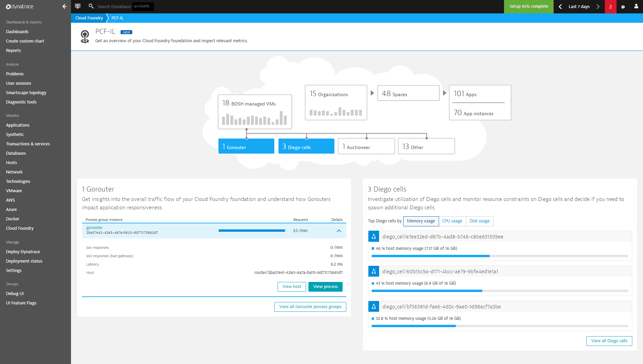Click View all Diego cells button
The height and width of the screenshot is (364, 643).
click(x=609, y=341)
